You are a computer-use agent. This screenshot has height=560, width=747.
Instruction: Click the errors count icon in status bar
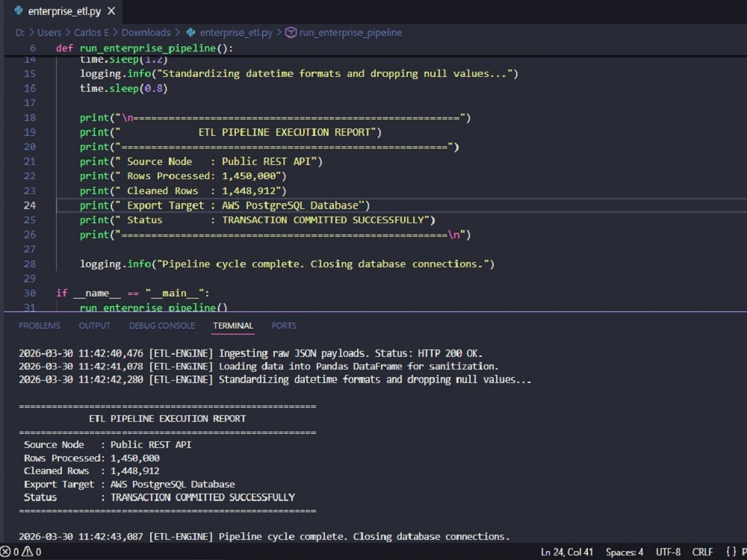click(x=5, y=552)
